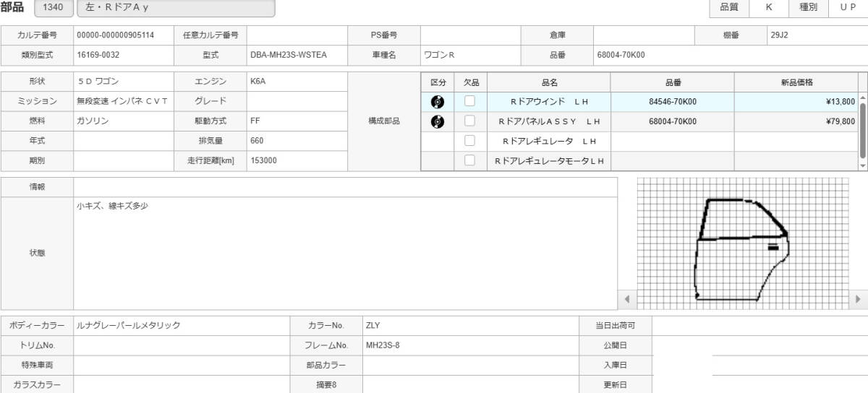Click the ミッション value 無段変速 インパネCVT
Image resolution: width=868 pixels, height=393 pixels.
[124, 101]
